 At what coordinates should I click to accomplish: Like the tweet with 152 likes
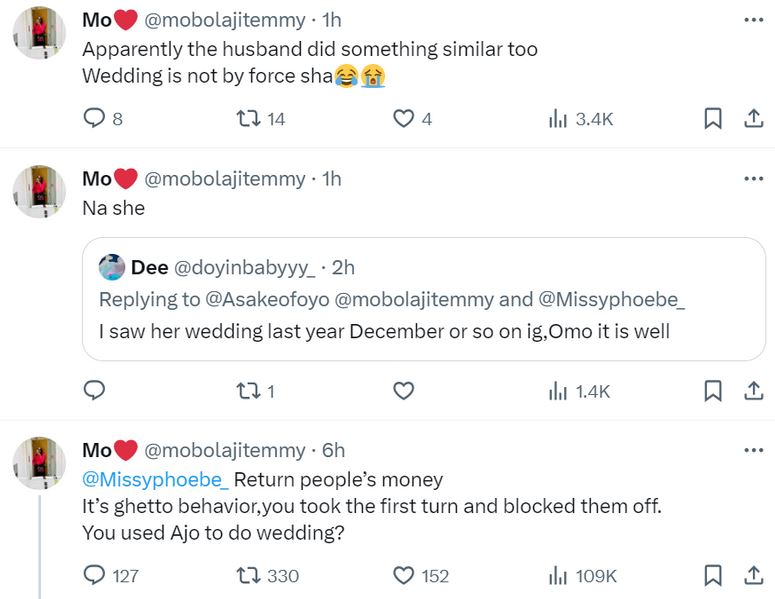click(x=403, y=575)
